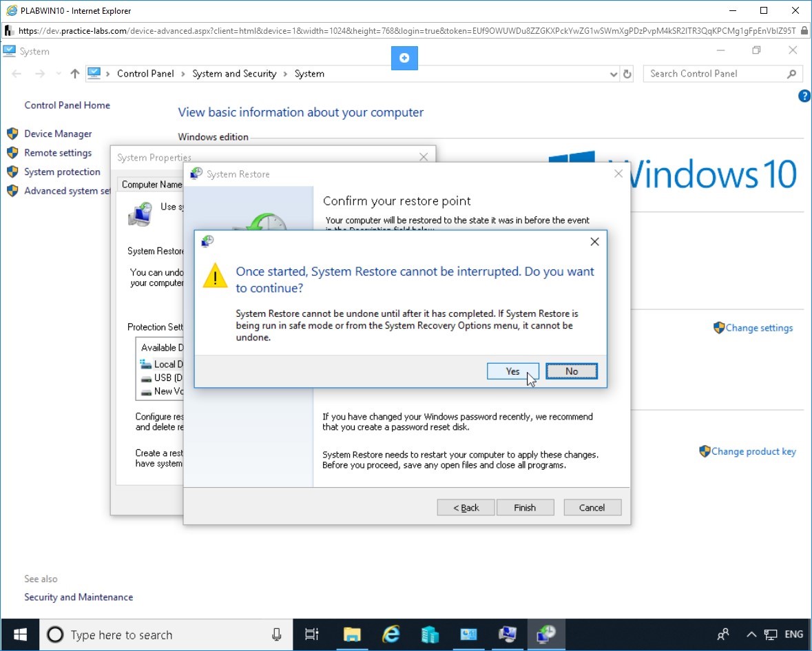Screen dimensions: 812x651
Task: Open File Explorer from the taskbar
Action: click(352, 634)
